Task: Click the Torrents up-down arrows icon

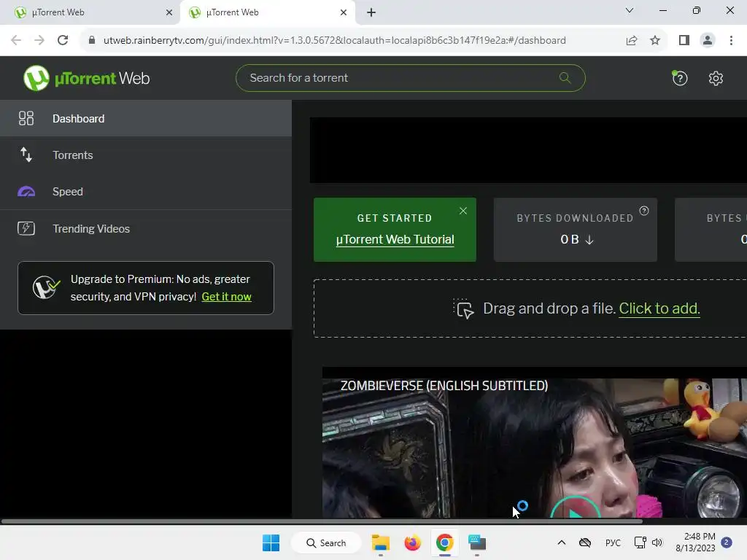Action: pyautogui.click(x=26, y=155)
